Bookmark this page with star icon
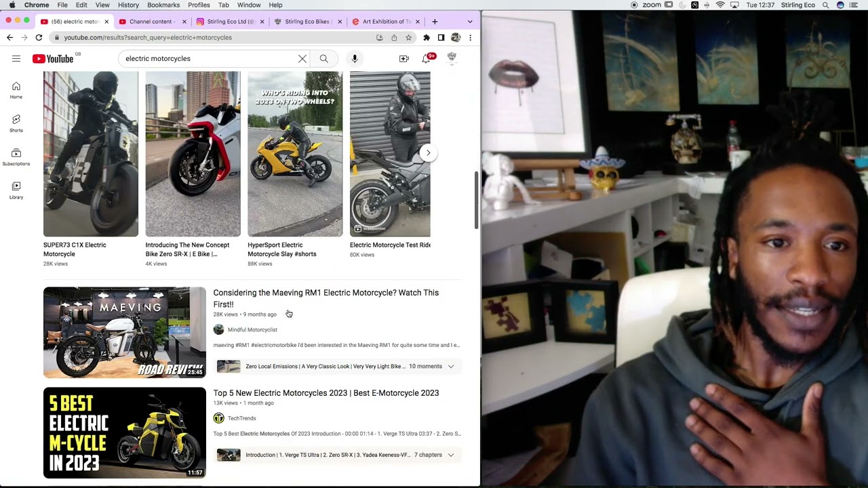 pos(408,37)
